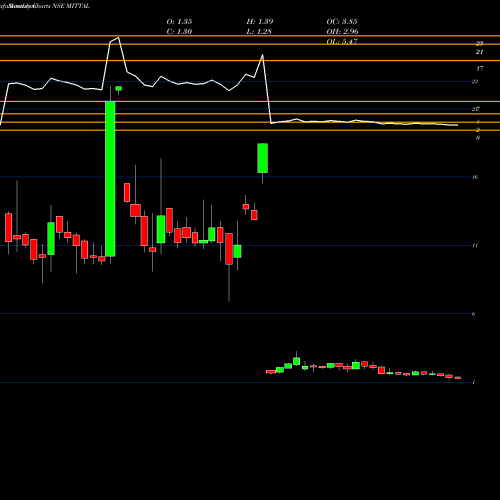Select the high value 'H: 1.39'
Viewport: 500px width, 500px height.
(260, 22)
